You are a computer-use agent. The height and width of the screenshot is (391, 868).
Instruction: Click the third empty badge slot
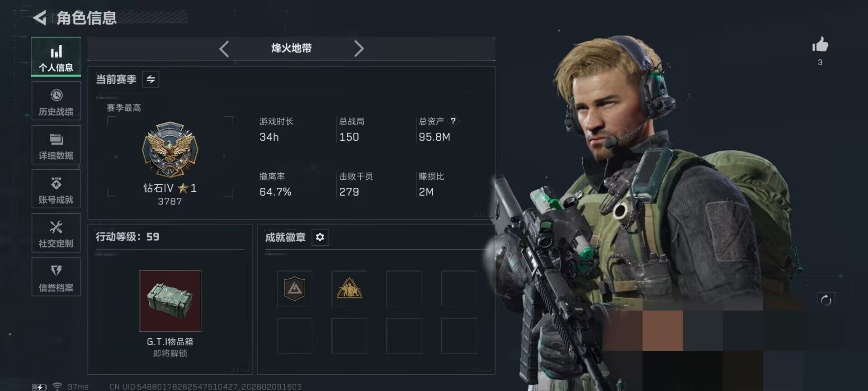pos(404,289)
